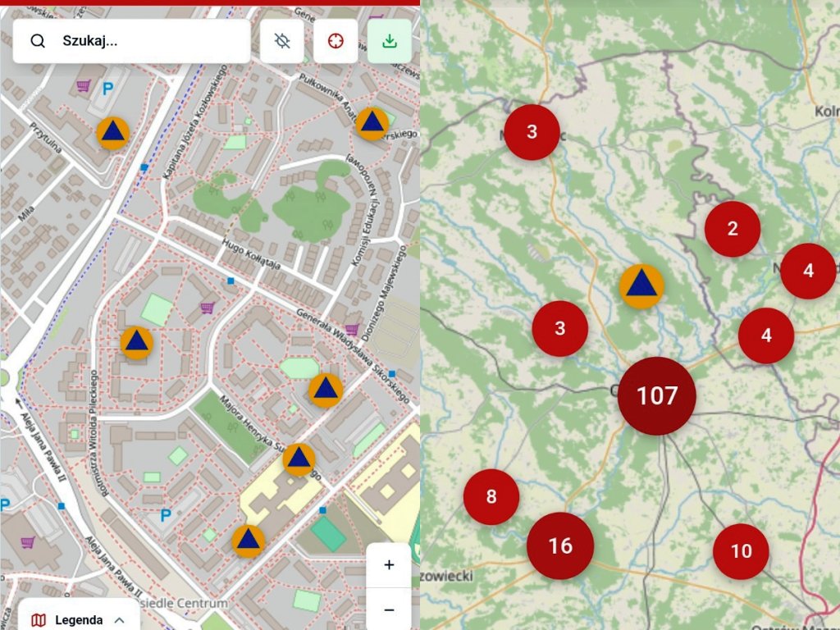This screenshot has width=840, height=630.
Task: Click the shelter triangle on the right regional map
Action: [643, 287]
